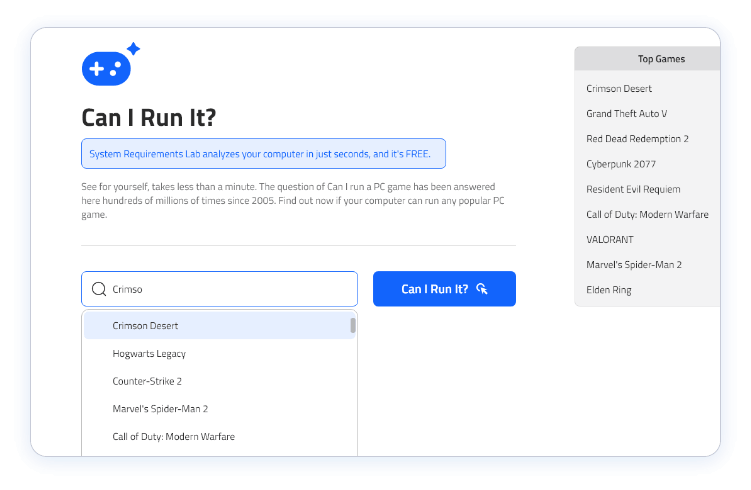
Task: Open Resident Evil Requiem in Top Games
Action: 633,189
